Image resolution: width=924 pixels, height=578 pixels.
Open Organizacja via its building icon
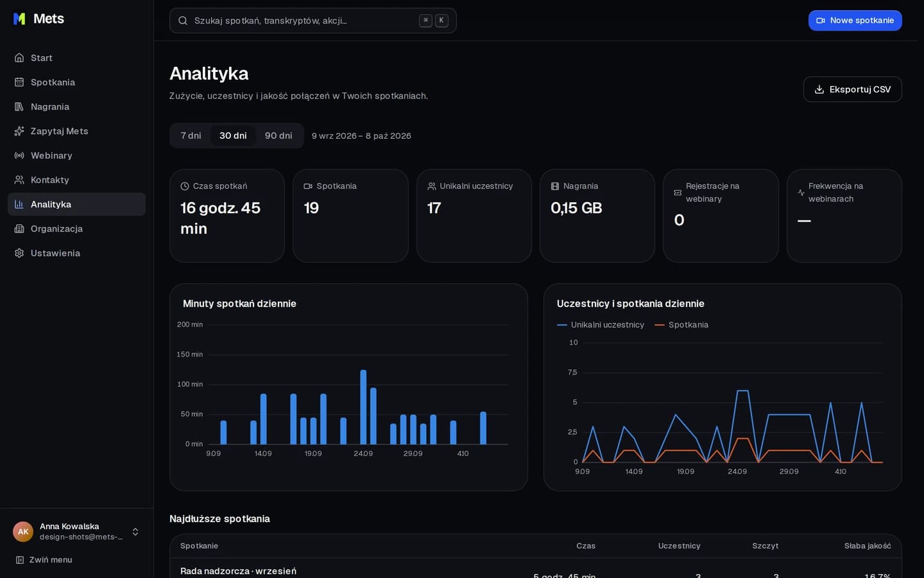tap(19, 229)
